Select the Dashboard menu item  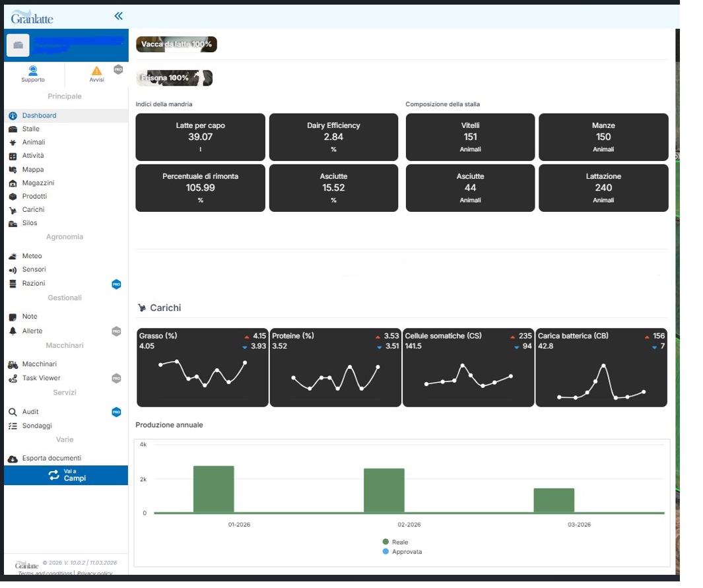(x=39, y=115)
